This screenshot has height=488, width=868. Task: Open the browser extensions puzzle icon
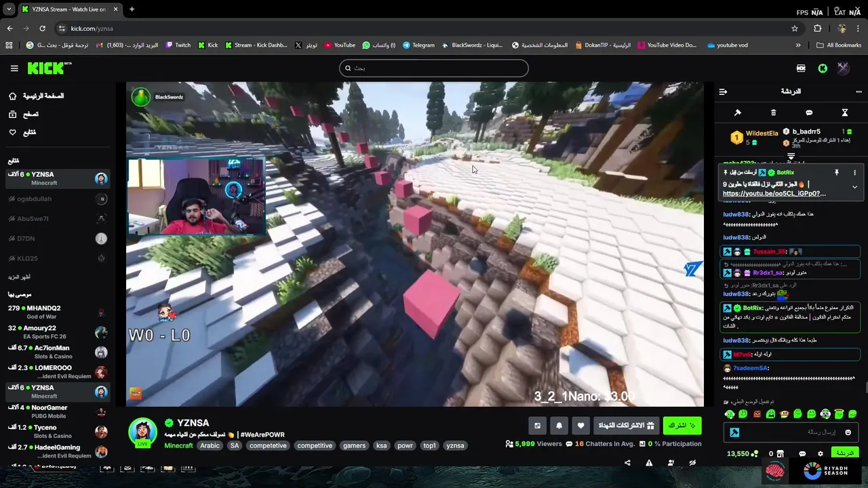coord(817,28)
